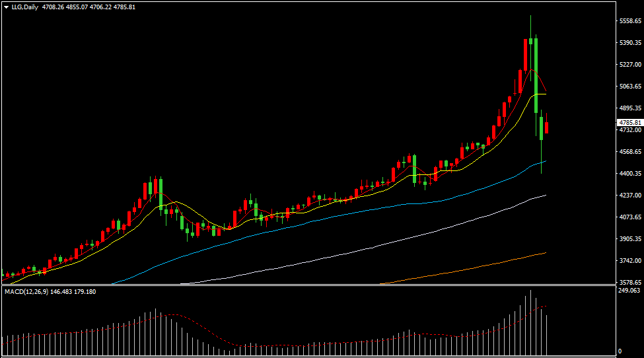Image resolution: width=644 pixels, height=358 pixels.
Task: Click the LLG,Daily symbol title
Action: tap(24, 7)
